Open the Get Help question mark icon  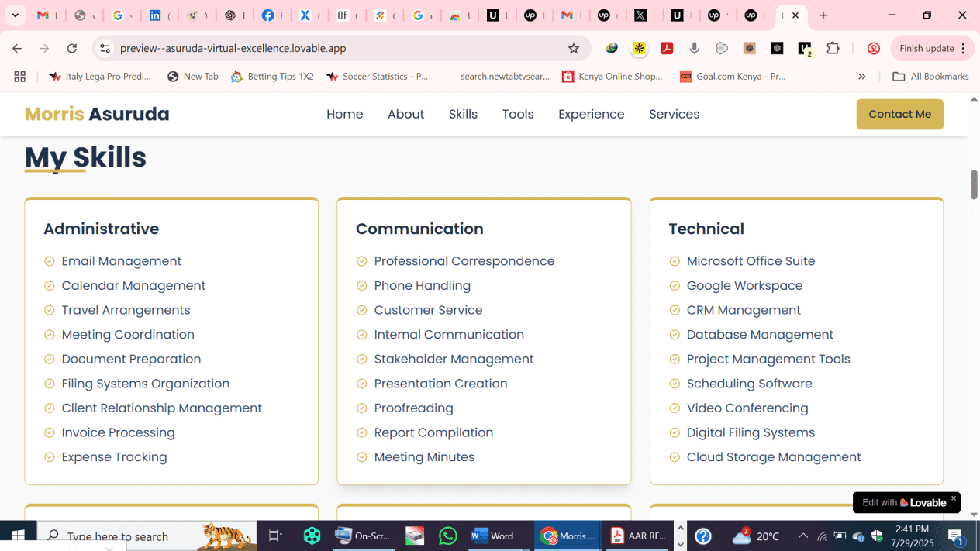tap(703, 536)
